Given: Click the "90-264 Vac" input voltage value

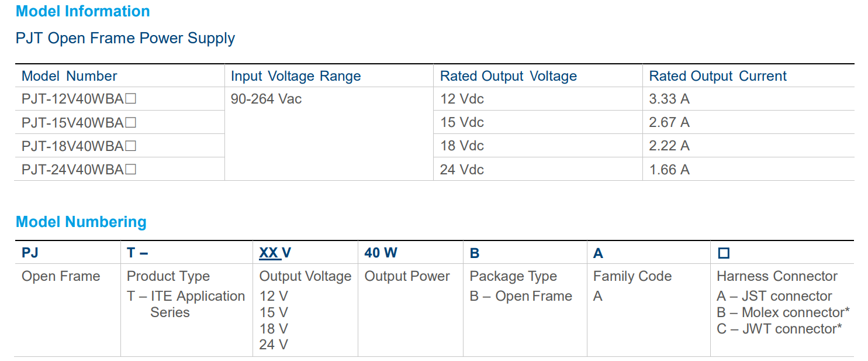Looking at the screenshot, I should coord(266,99).
